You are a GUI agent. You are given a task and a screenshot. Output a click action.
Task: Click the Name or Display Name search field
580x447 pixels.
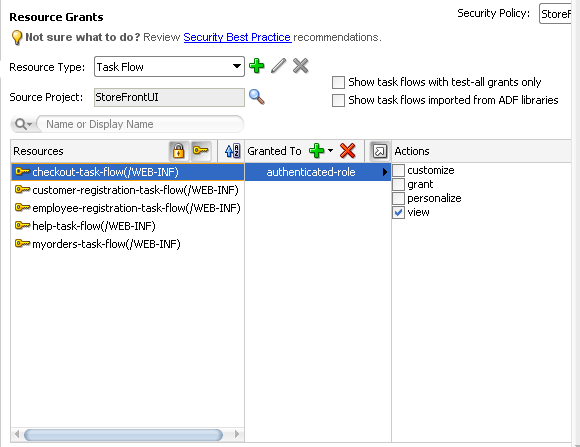[140, 124]
